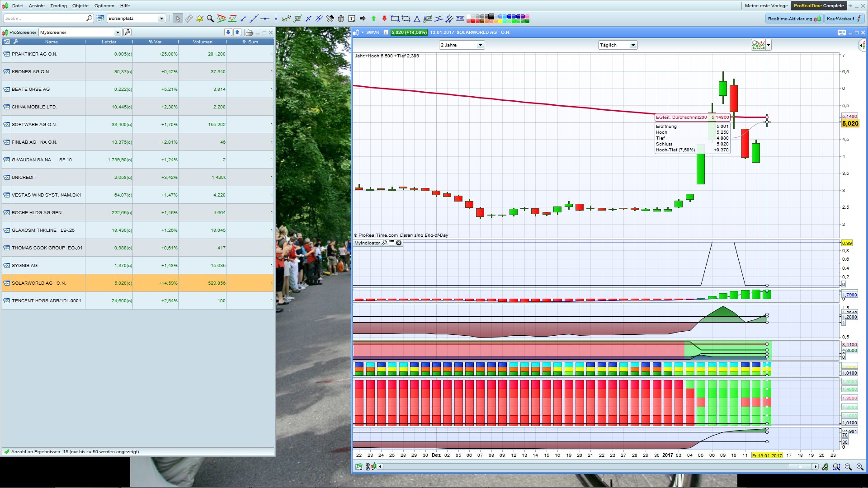This screenshot has height=488, width=868.
Task: Close the MyIndicator panel
Action: (x=399, y=243)
